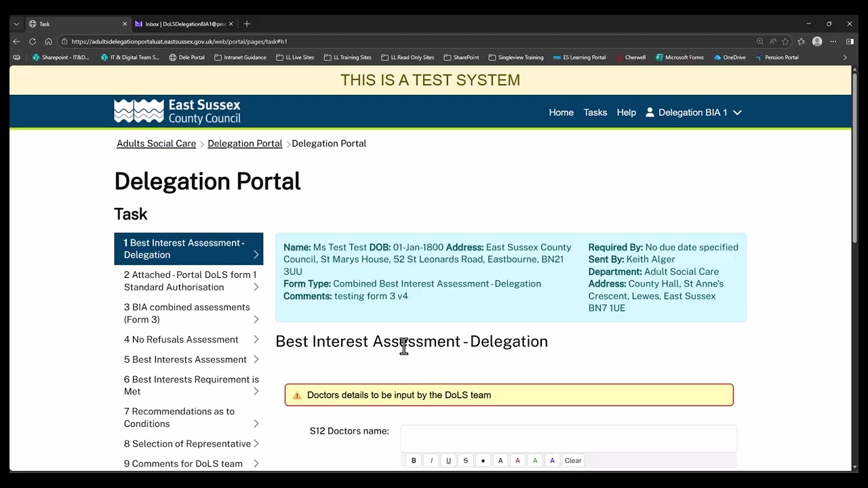Apply blue text colour A button
This screenshot has width=868, height=488.
[x=552, y=461]
